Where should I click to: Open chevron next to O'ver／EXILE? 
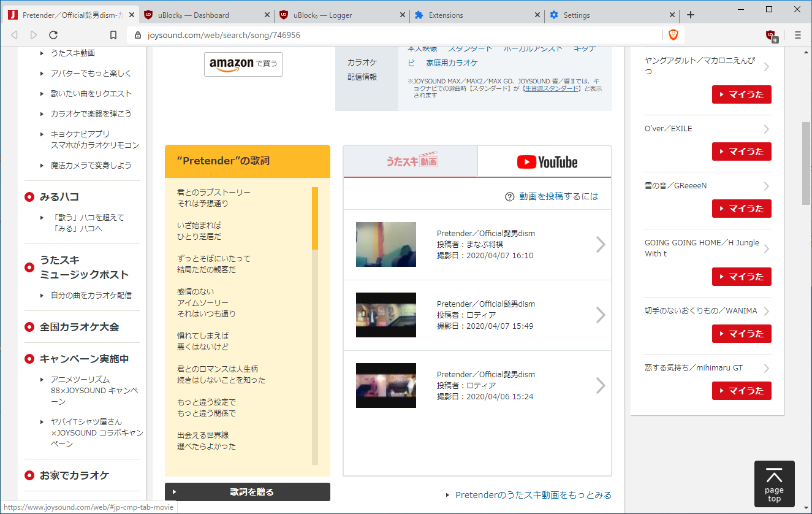tap(766, 129)
